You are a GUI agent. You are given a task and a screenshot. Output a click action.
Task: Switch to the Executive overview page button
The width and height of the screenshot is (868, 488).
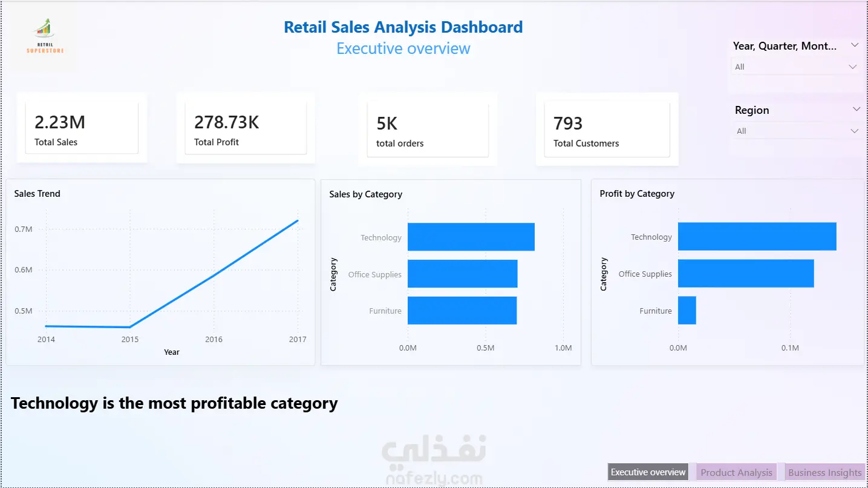click(648, 472)
